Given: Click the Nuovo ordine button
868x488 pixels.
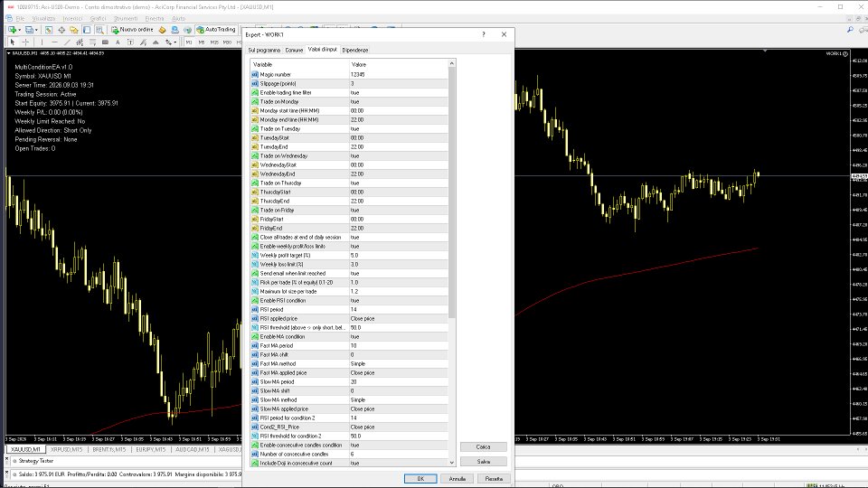Looking at the screenshot, I should [x=132, y=29].
